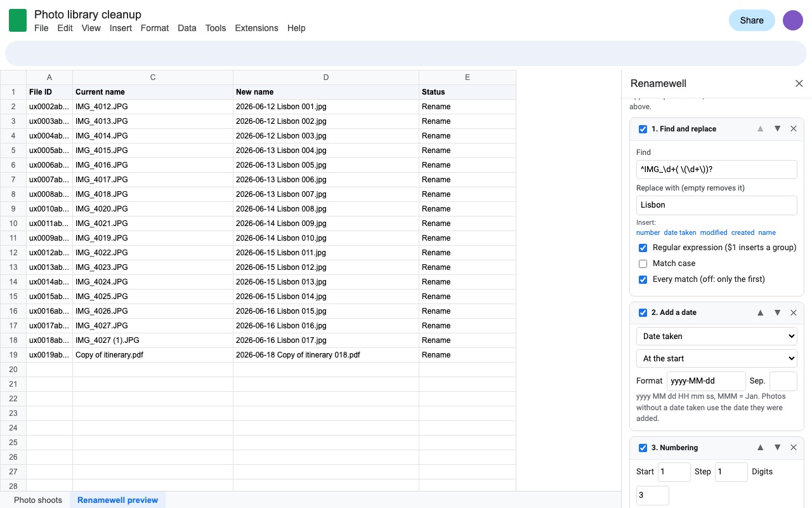
Task: Switch to Photo shoots sheet tab
Action: pos(38,500)
